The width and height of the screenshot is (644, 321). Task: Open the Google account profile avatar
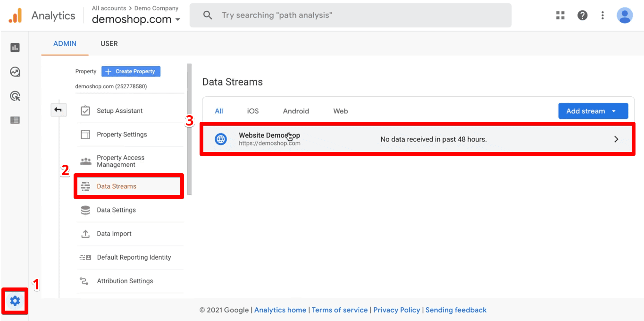[x=624, y=15]
